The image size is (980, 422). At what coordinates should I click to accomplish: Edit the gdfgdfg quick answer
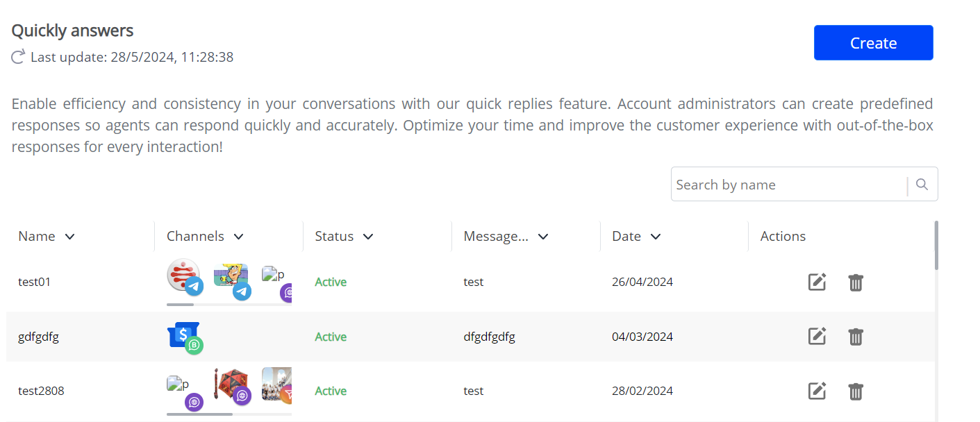pyautogui.click(x=817, y=337)
